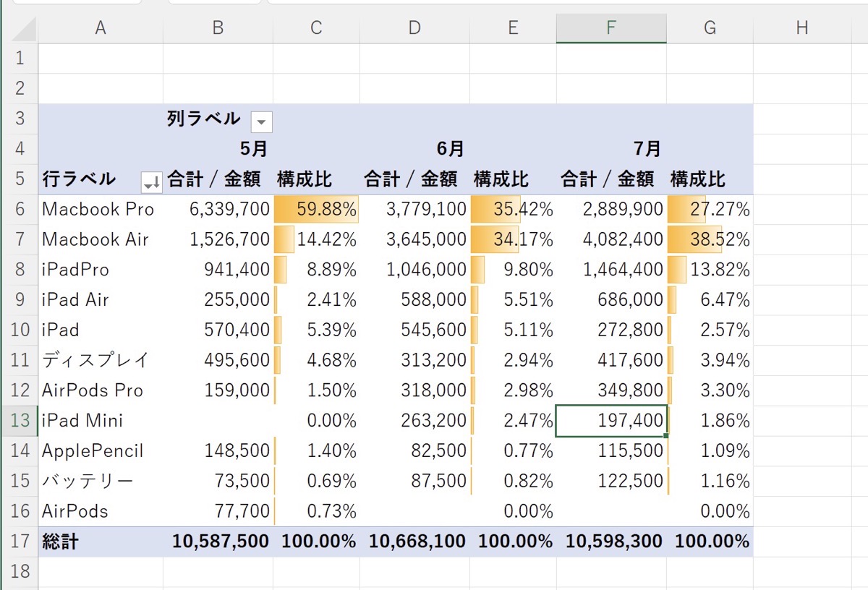
Task: Select row 18 header
Action: coord(20,572)
